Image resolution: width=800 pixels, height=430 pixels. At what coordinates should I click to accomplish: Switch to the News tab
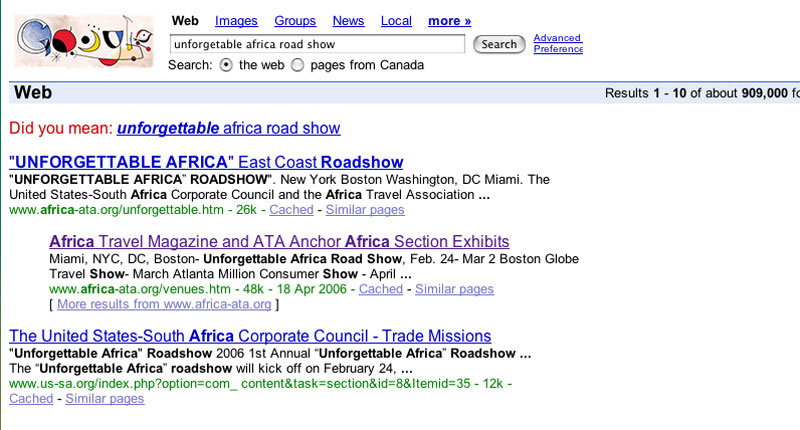click(x=348, y=21)
